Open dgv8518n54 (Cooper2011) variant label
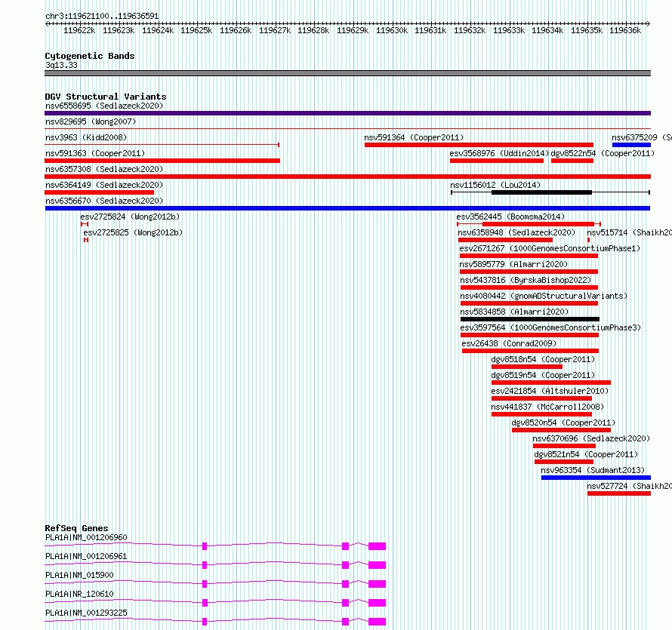 tap(543, 359)
